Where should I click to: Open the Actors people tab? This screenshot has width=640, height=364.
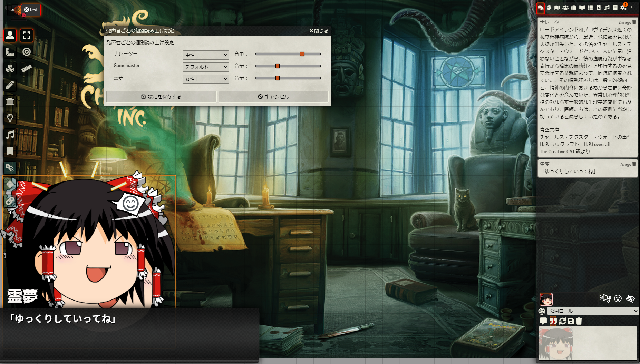coord(565,7)
